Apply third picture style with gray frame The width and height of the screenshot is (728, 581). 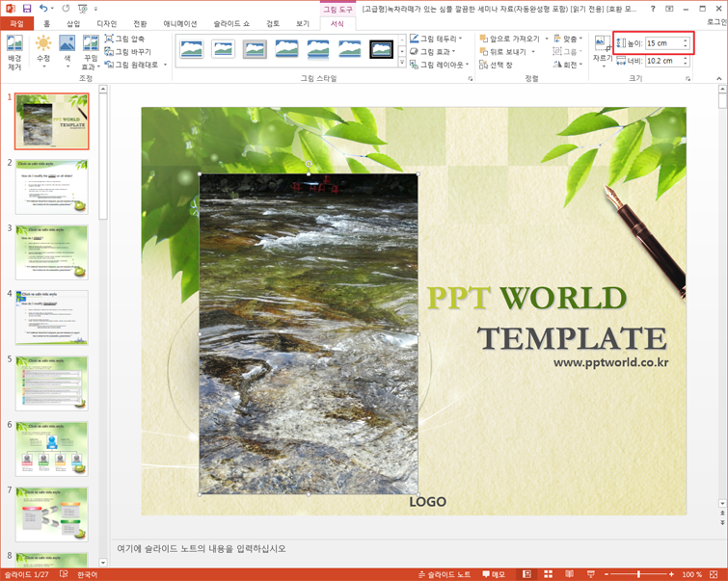click(255, 49)
